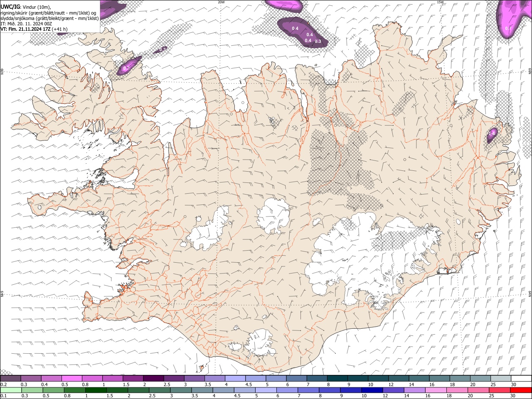Click the 0.3 value inside northern purple patch
The width and height of the screenshot is (532, 399).
coord(318,41)
